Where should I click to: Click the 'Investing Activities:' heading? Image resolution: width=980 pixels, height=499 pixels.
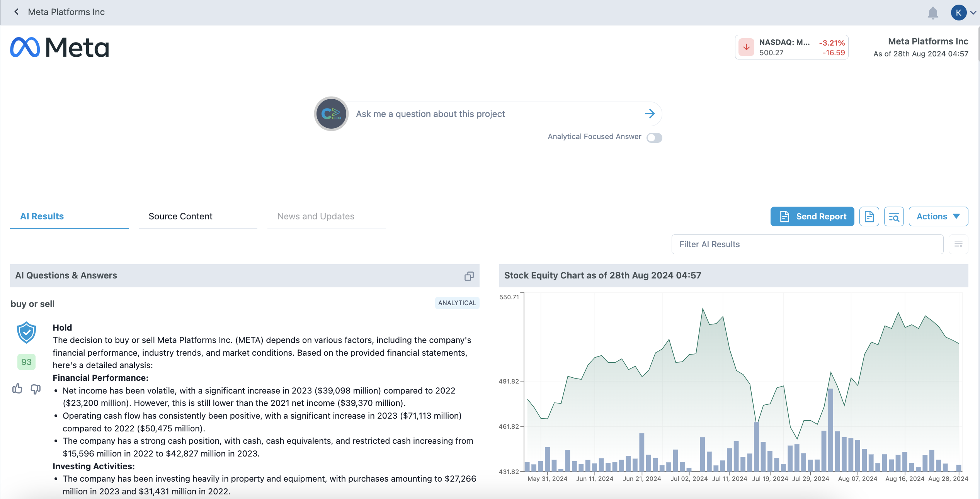[94, 466]
